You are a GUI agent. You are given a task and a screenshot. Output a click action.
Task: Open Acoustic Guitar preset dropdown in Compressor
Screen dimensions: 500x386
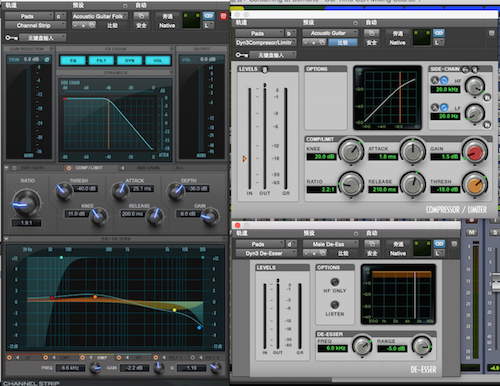coord(330,33)
